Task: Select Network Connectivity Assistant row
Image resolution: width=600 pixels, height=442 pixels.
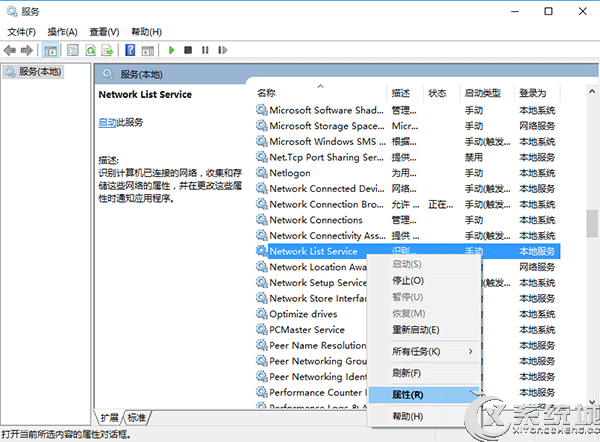Action: coord(407,235)
